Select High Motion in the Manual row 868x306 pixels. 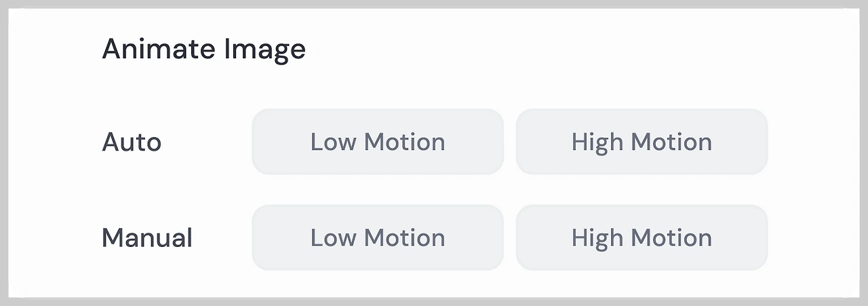[x=642, y=237]
